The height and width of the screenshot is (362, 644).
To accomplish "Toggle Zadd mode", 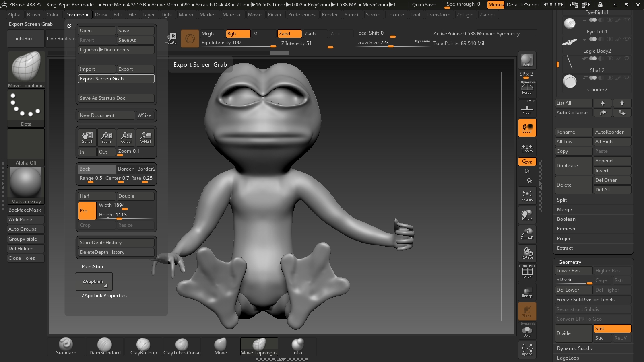I will (289, 34).
